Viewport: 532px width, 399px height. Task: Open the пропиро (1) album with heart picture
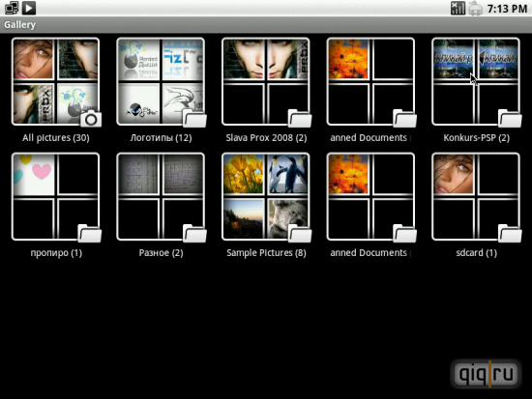click(56, 197)
